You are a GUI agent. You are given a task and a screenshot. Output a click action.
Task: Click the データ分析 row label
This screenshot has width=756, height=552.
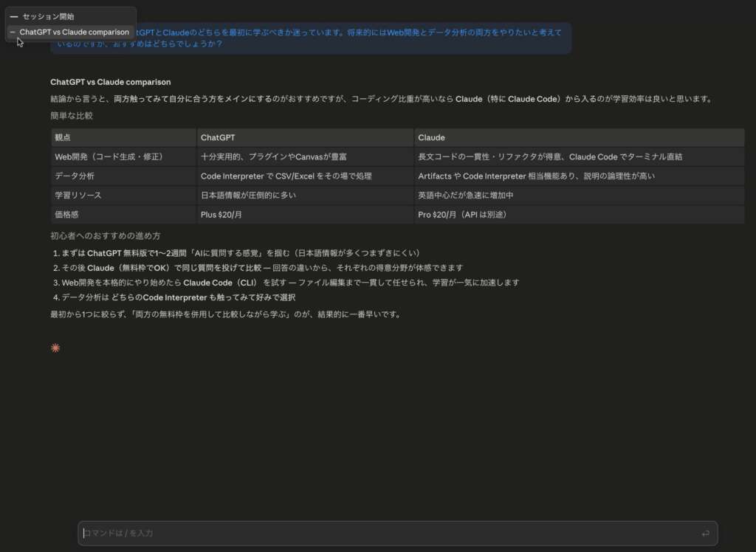tap(123, 176)
